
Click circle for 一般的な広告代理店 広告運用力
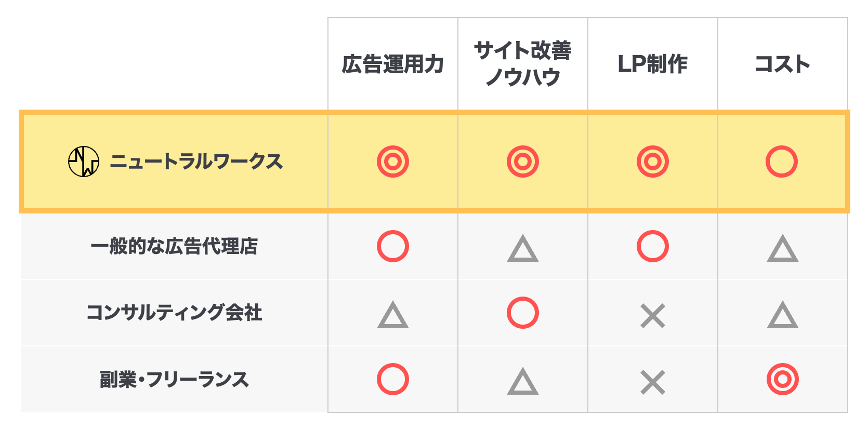(x=393, y=246)
